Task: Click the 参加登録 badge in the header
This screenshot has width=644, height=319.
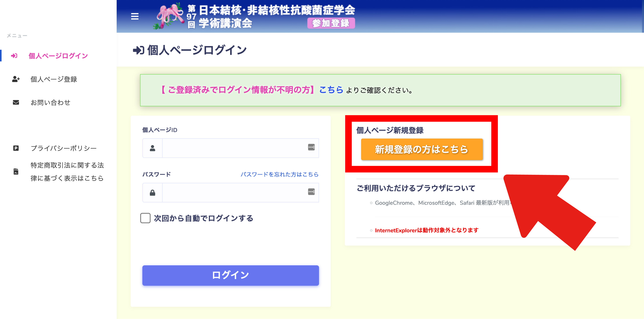Action: [x=331, y=23]
